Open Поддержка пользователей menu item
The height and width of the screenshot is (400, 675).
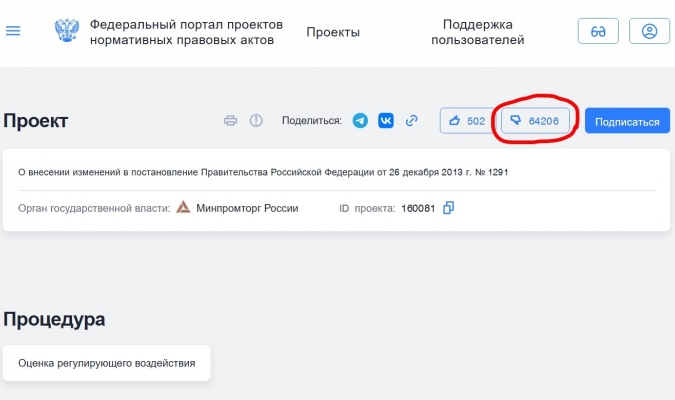477,32
